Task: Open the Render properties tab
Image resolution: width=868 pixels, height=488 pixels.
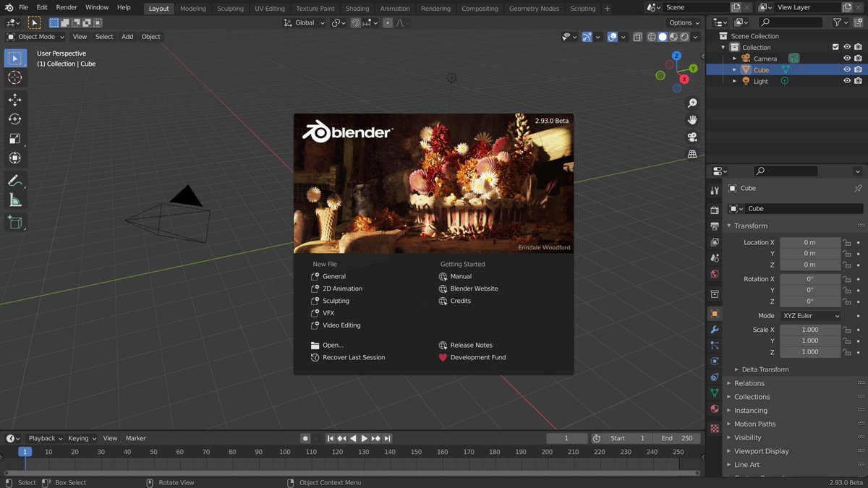Action: 715,210
